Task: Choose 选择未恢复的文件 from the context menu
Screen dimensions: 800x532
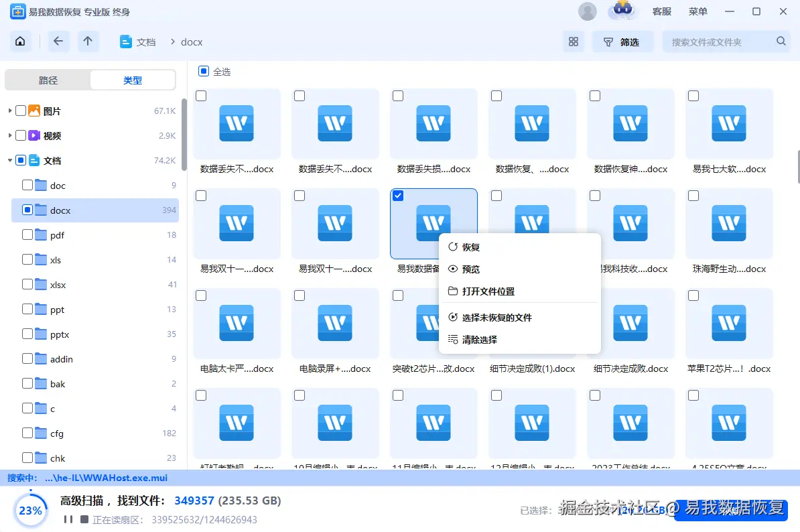Action: point(519,318)
